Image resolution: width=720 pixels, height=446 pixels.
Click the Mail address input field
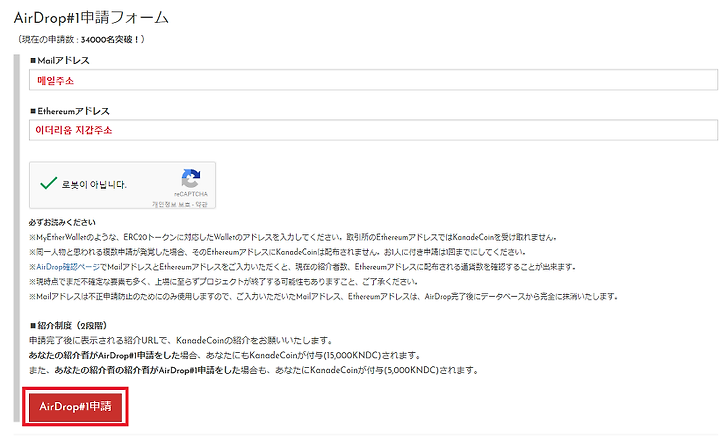pos(373,80)
